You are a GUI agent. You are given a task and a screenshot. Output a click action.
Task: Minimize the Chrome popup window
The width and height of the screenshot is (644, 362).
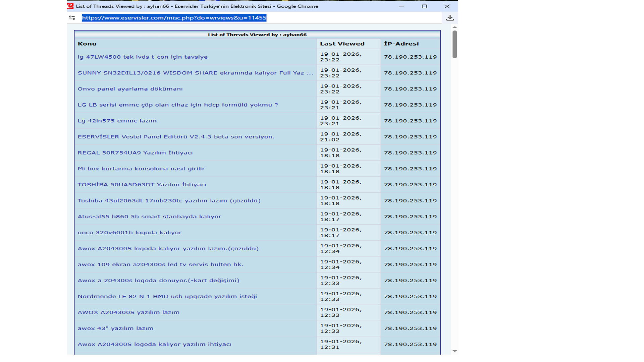[401, 6]
